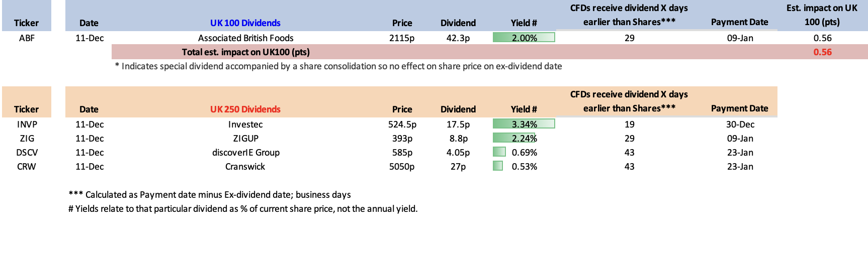Click discoverIE's 0.69% yield bar
This screenshot has height=254, width=868.
499,152
